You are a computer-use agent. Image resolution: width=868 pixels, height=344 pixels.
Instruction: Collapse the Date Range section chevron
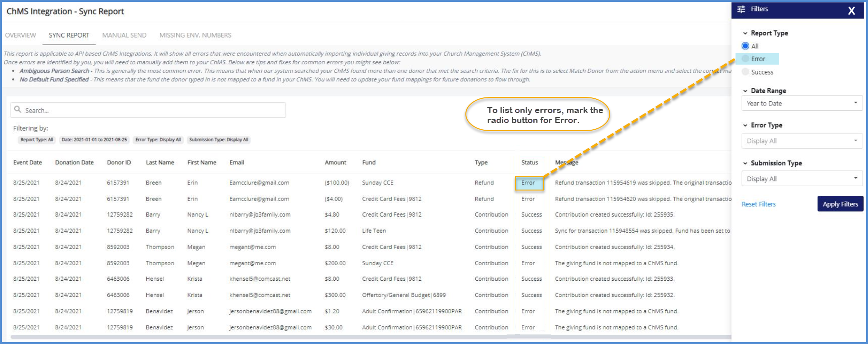[x=745, y=91]
